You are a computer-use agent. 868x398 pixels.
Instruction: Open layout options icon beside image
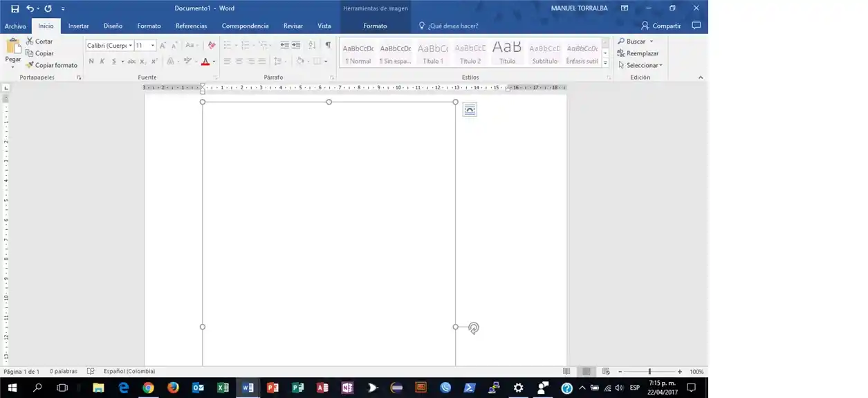[470, 110]
